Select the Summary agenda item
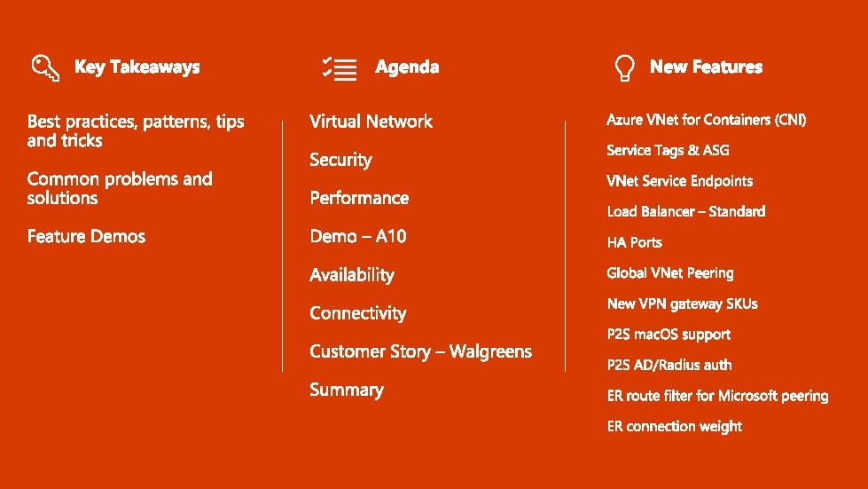 point(347,390)
